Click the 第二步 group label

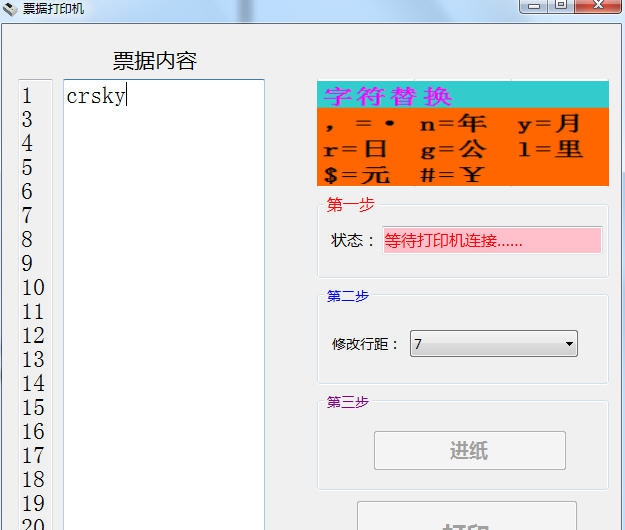click(348, 296)
